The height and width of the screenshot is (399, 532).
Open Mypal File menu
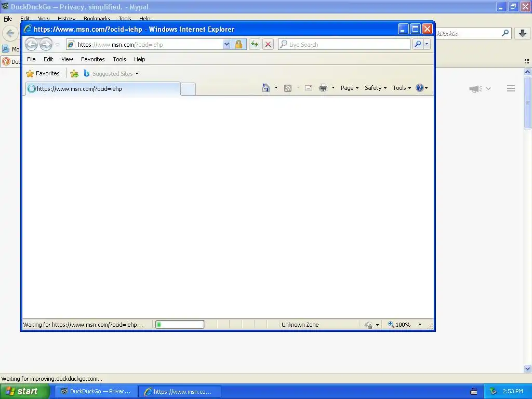pos(8,19)
